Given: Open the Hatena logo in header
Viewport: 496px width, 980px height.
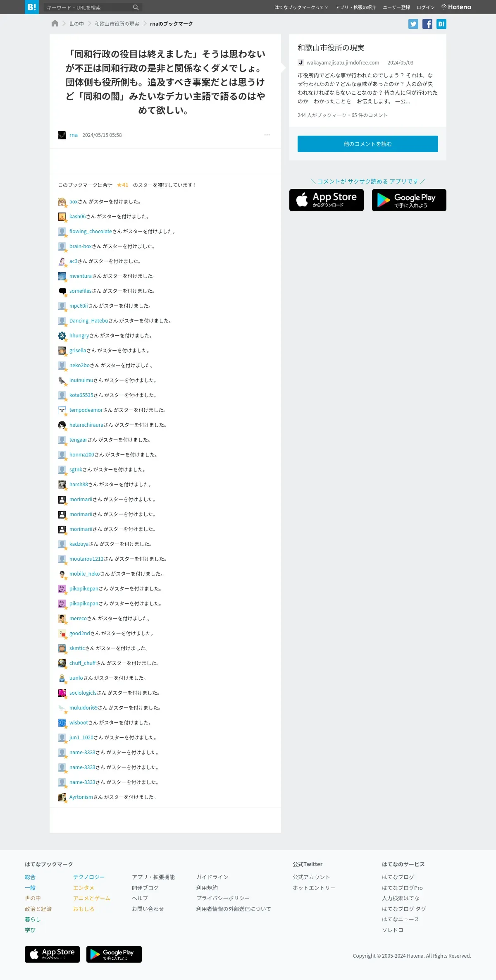Looking at the screenshot, I should pyautogui.click(x=456, y=7).
